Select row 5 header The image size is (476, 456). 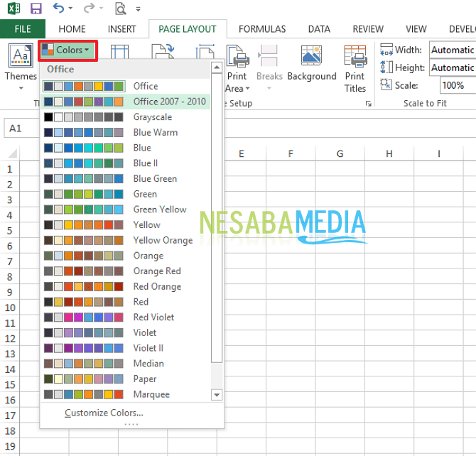click(10, 231)
